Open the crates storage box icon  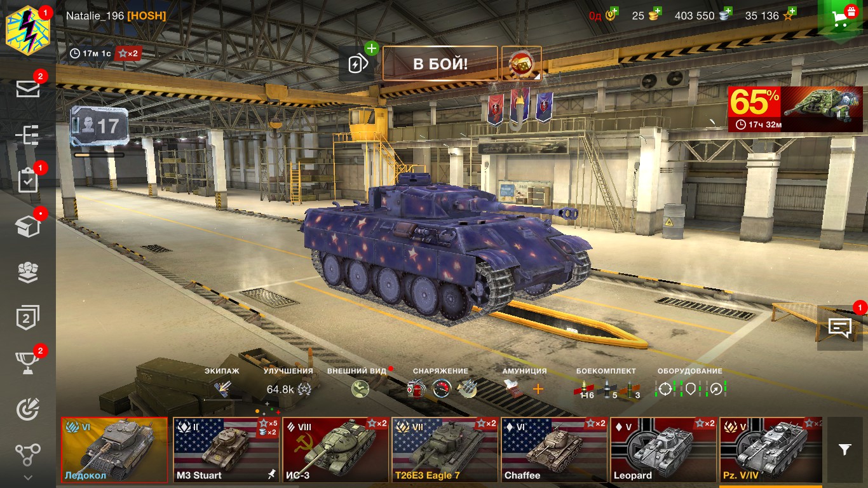coord(28,226)
